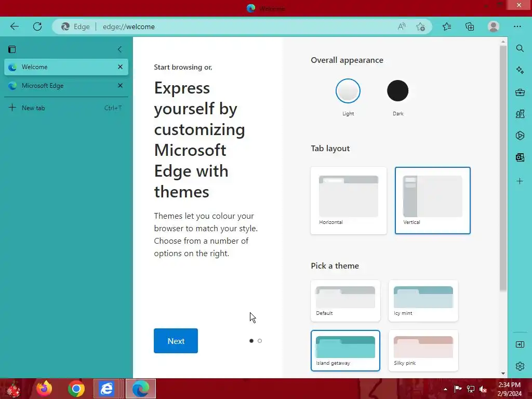
Task: Close the Microsoft Edge tab
Action: (120, 86)
